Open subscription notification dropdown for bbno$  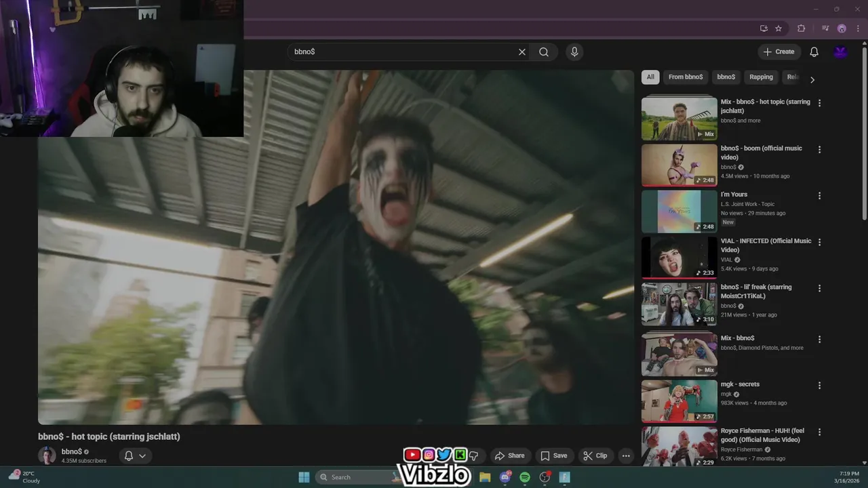click(x=135, y=455)
